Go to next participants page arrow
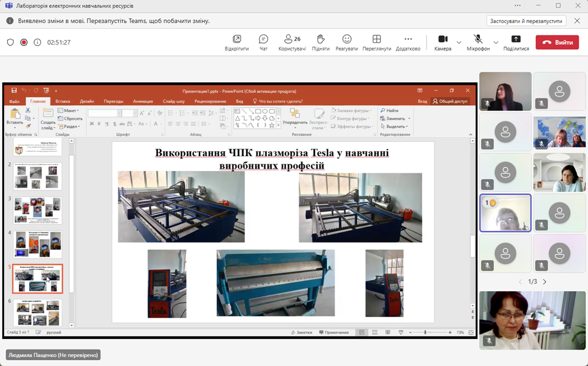 (x=544, y=282)
